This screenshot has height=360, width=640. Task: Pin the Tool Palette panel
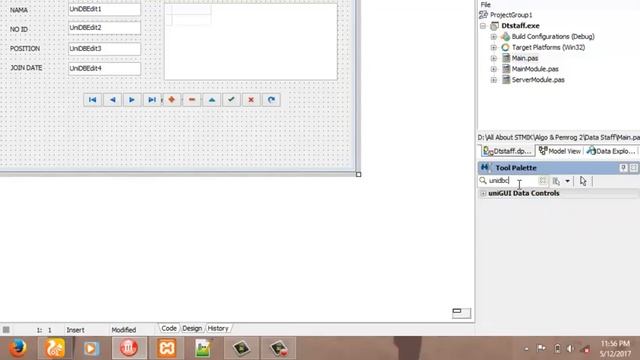point(623,168)
